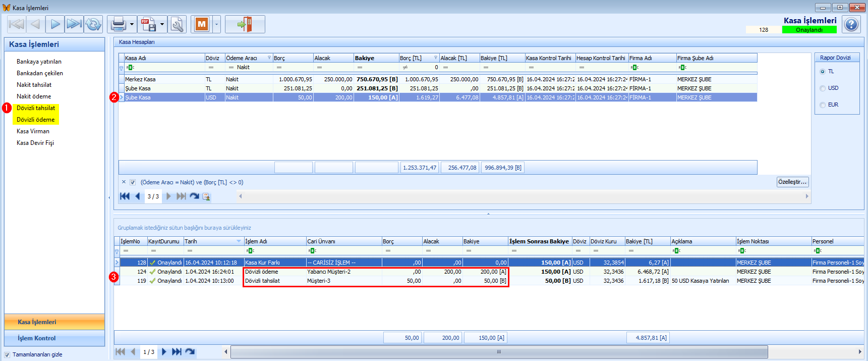The width and height of the screenshot is (868, 361).
Task: Sort by the İşlem Sonrası Bakiye column header
Action: point(539,241)
